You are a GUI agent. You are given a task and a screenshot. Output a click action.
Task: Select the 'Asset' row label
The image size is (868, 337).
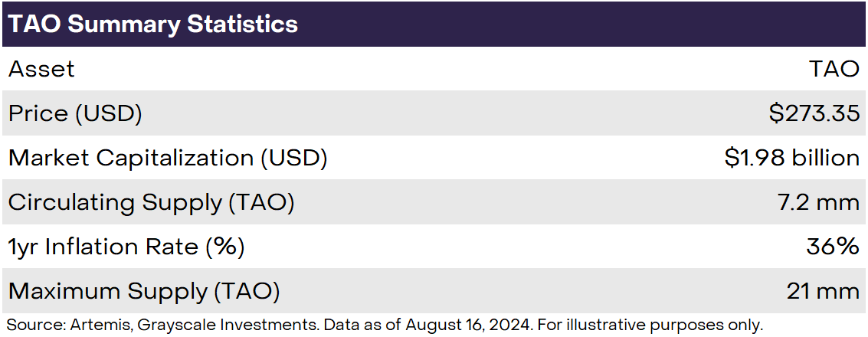tap(41, 69)
